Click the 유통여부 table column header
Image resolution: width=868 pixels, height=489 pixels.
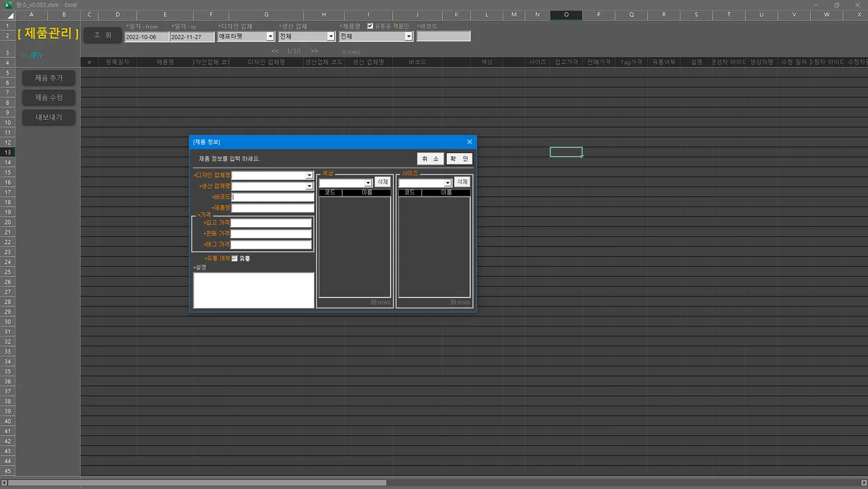coord(664,62)
